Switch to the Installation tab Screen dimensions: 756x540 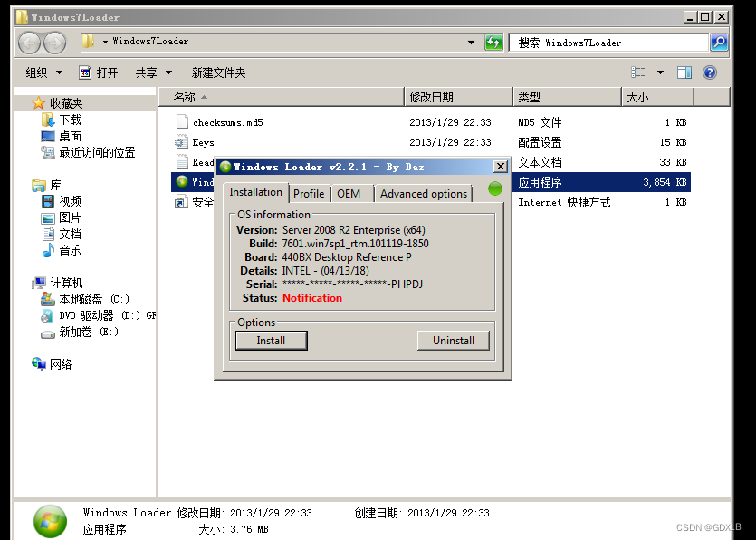click(256, 192)
